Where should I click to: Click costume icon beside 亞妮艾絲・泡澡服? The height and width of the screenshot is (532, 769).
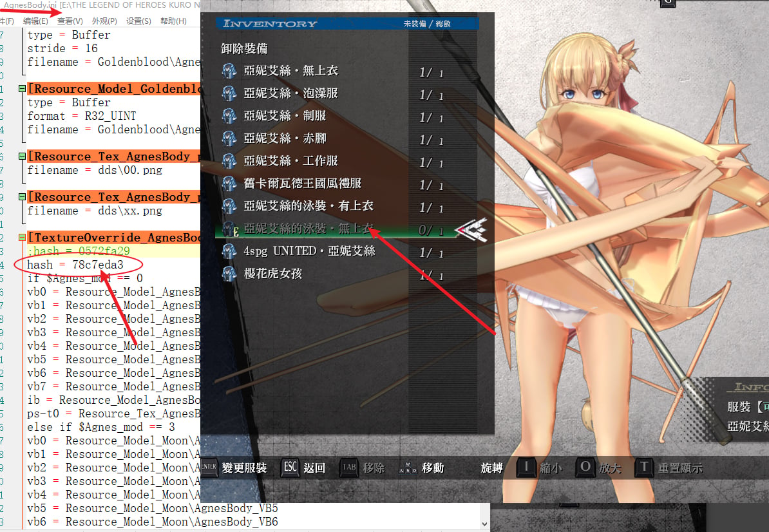coord(229,93)
